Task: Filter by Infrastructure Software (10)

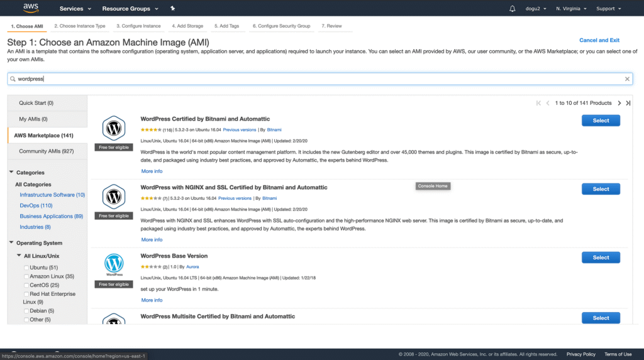Action: [52, 195]
